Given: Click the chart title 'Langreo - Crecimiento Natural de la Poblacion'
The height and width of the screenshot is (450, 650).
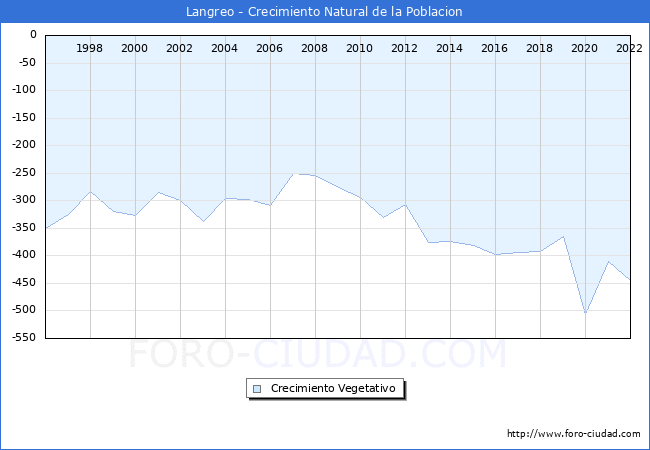Looking at the screenshot, I should (x=324, y=12).
